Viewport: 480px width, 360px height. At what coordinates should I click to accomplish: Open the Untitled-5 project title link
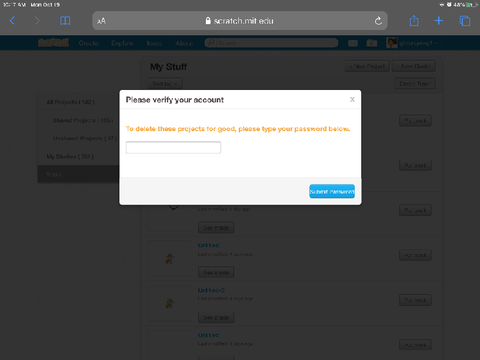[x=211, y=290]
